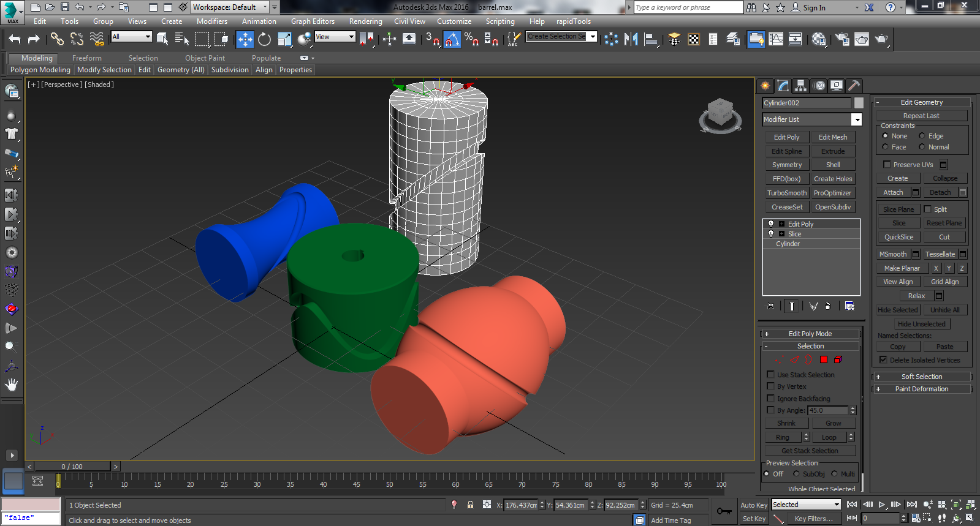Click the Mirror tool icon
The height and width of the screenshot is (526, 980).
(x=631, y=39)
